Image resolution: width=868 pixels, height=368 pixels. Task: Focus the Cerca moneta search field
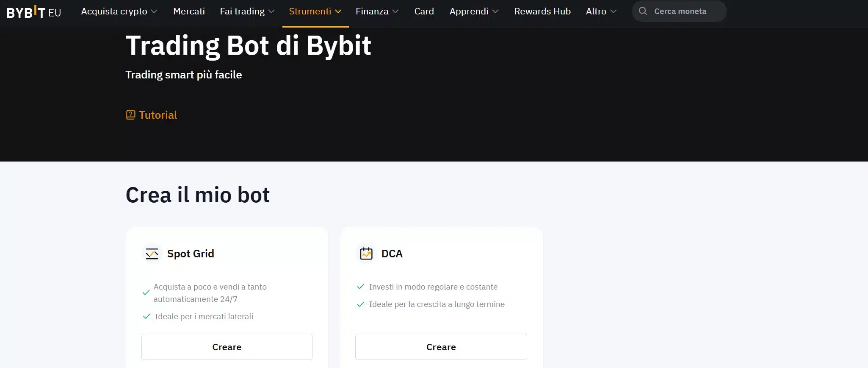(680, 11)
